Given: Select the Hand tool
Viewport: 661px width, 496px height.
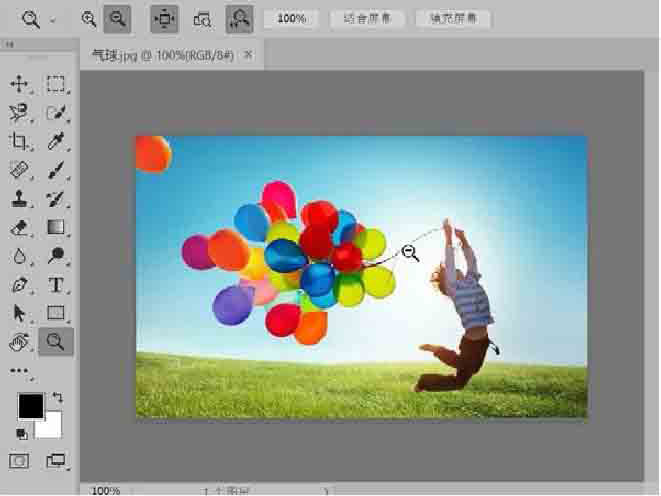Looking at the screenshot, I should pos(19,342).
